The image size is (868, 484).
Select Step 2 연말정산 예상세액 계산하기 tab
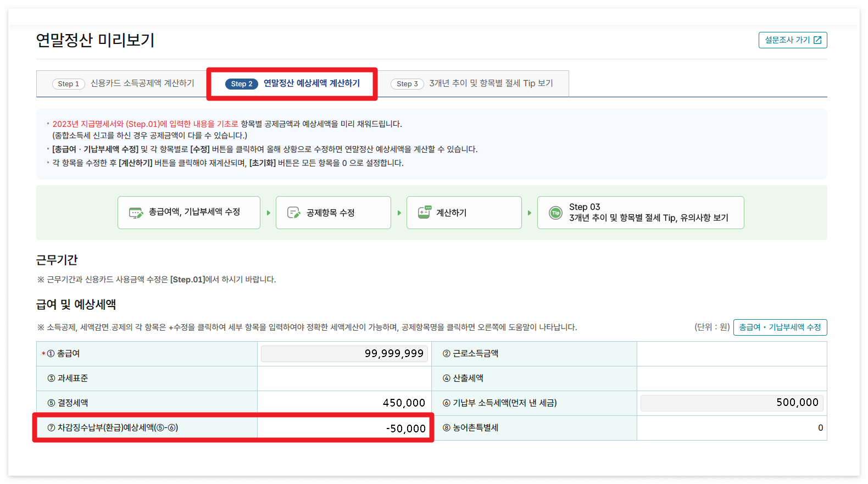pyautogui.click(x=292, y=84)
